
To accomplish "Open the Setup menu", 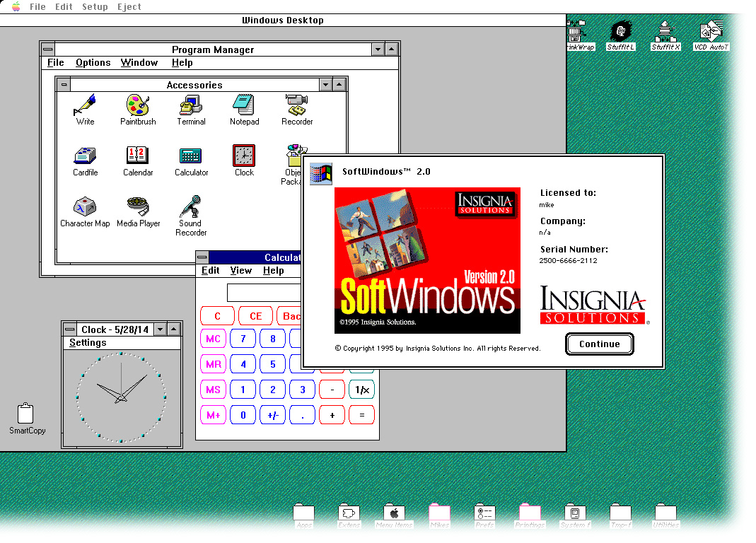I will [x=95, y=7].
